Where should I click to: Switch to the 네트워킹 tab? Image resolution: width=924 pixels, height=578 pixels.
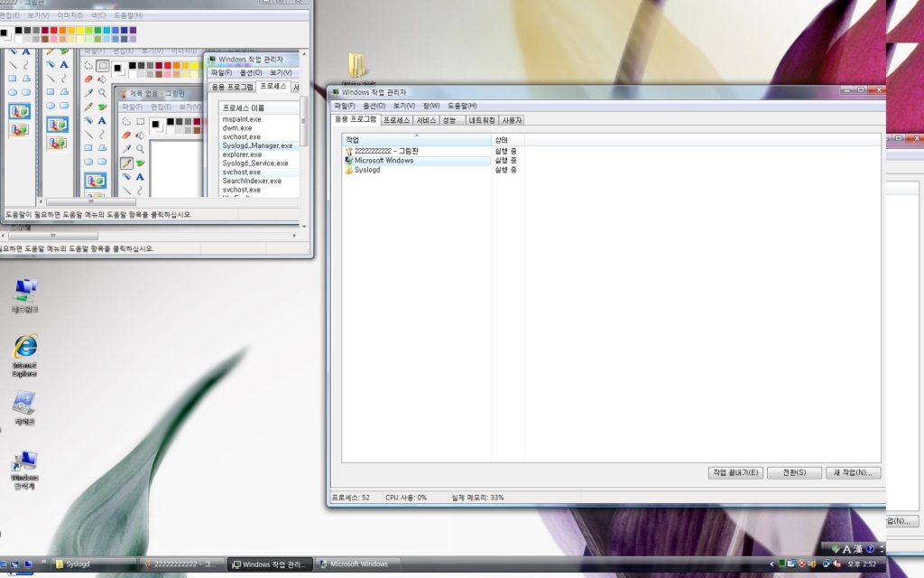click(x=482, y=120)
